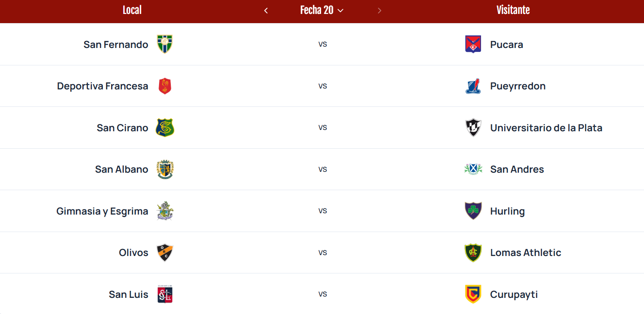
Task: Click the Lomas Athletic badge
Action: 473,253
